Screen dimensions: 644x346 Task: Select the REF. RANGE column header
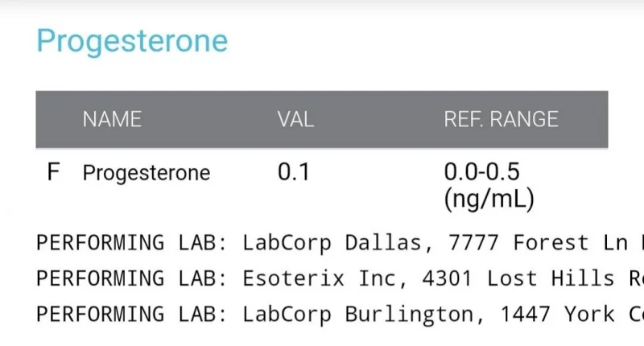[x=501, y=119]
